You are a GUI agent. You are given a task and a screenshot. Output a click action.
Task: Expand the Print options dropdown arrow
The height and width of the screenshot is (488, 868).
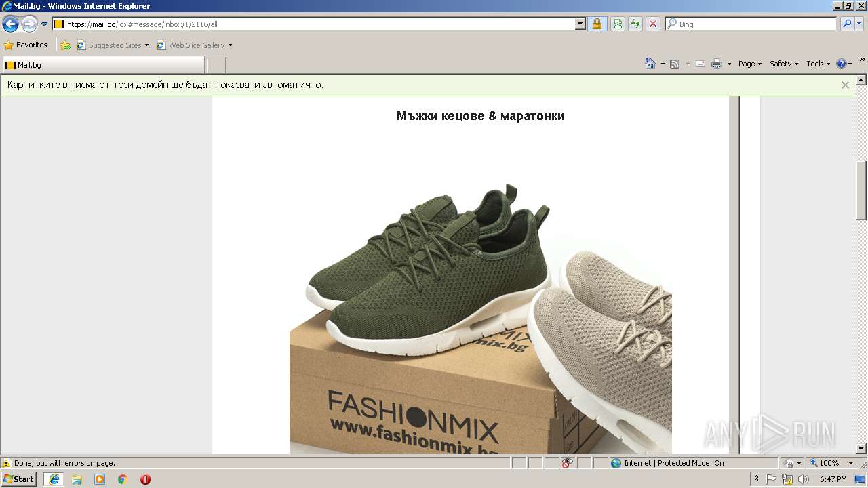click(x=729, y=64)
